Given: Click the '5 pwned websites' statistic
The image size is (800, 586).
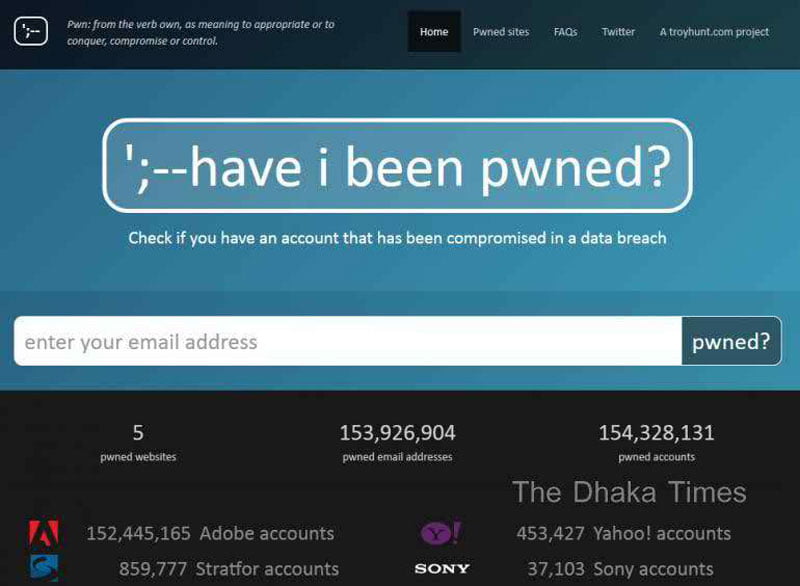Looking at the screenshot, I should click(138, 443).
